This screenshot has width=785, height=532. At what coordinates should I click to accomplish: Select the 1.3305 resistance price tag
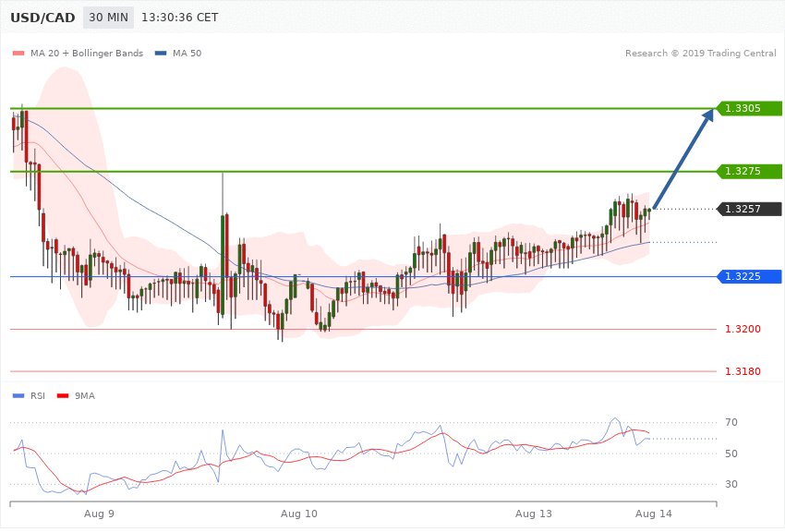[749, 108]
